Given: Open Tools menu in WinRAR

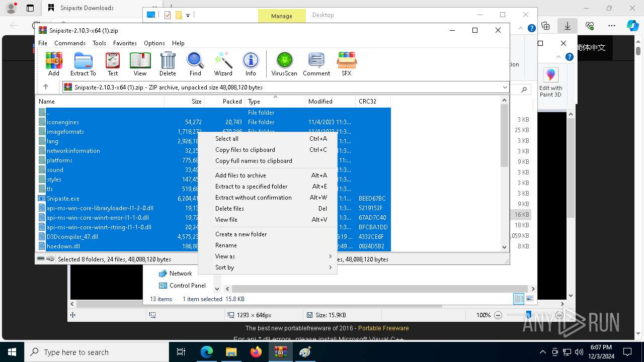Looking at the screenshot, I should tap(99, 43).
